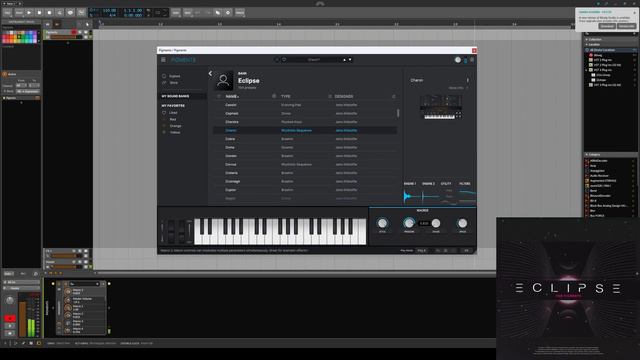Click the master volume knob in the Pigments header
Viewport: 640px width, 360px height.
[x=458, y=60]
